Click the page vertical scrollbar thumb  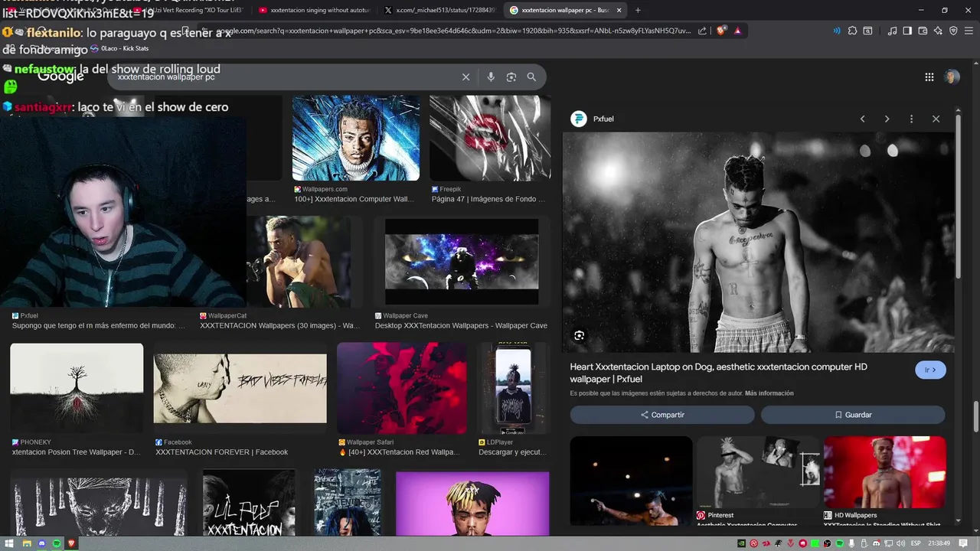[976, 417]
